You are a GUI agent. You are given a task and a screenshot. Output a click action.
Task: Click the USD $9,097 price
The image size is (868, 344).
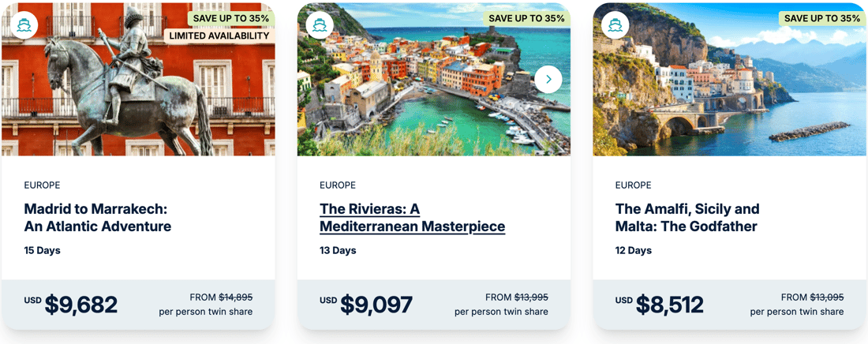(376, 305)
